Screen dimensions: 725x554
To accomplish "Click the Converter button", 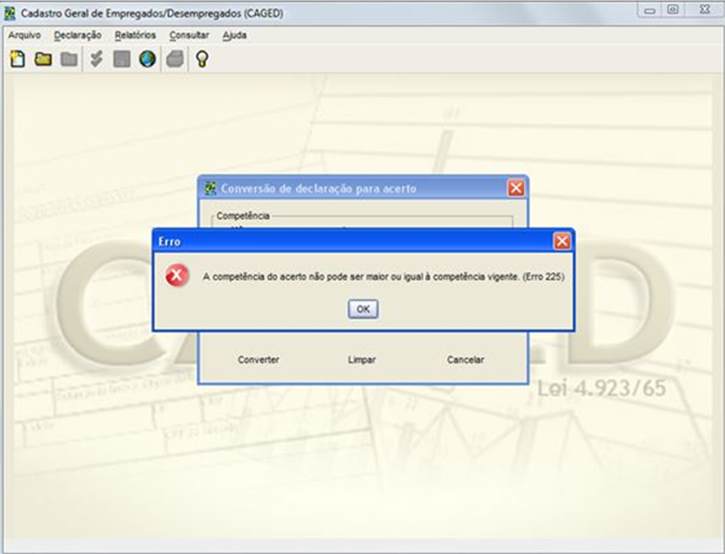I will point(258,359).
